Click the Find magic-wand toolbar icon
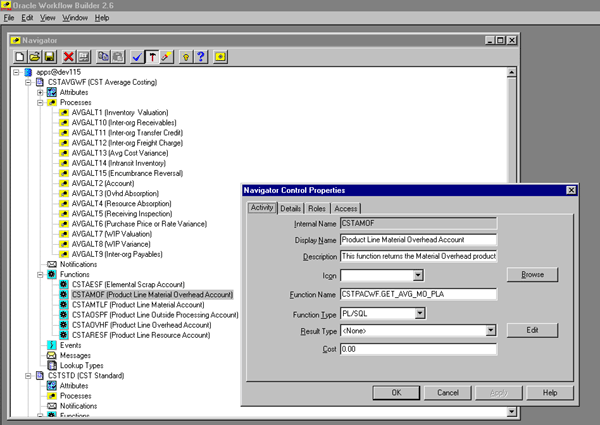The height and width of the screenshot is (425, 600). pos(166,57)
